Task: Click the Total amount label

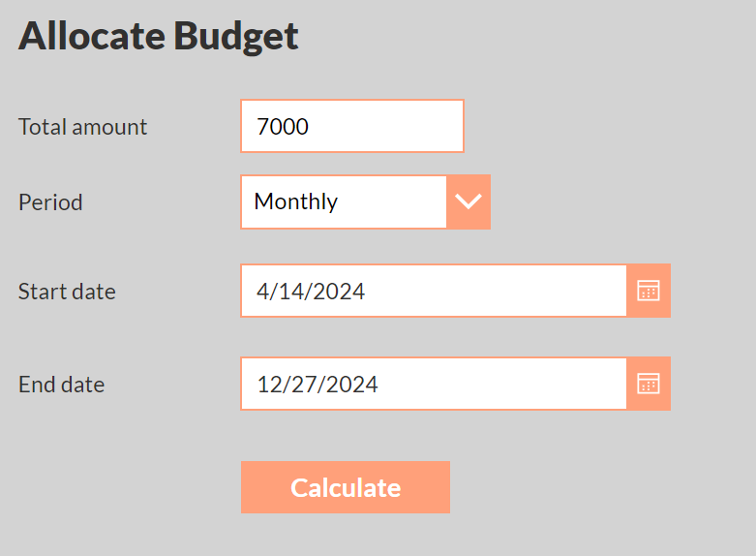Action: coord(82,127)
